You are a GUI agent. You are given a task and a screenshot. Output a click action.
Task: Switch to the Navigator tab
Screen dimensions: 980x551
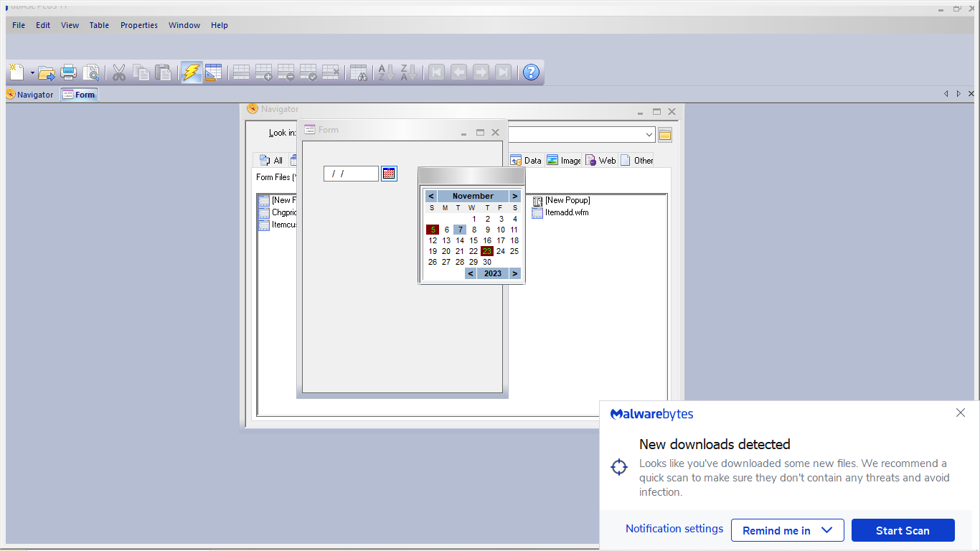pyautogui.click(x=29, y=95)
